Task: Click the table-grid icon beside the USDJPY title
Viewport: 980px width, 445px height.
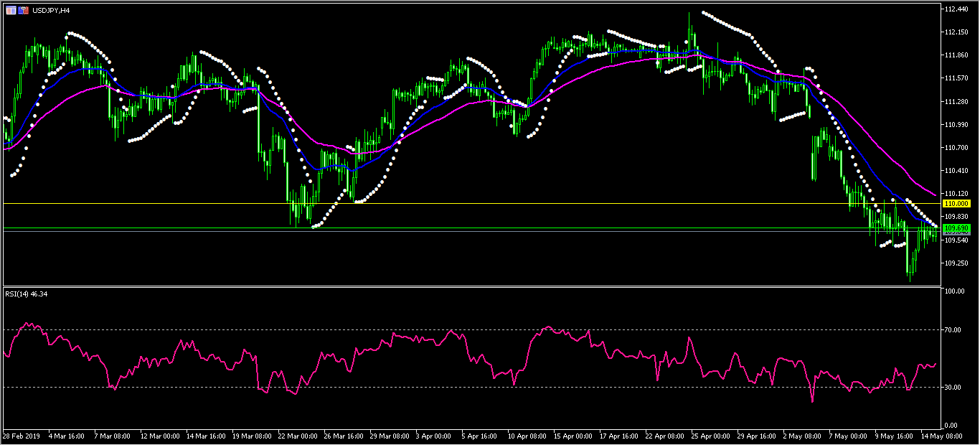Action: (10, 11)
